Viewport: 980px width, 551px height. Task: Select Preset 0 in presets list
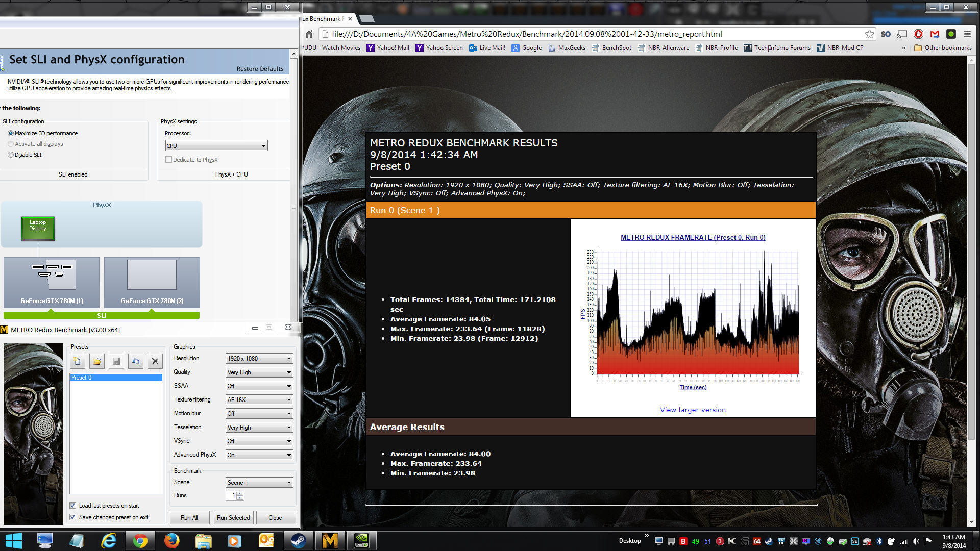tap(116, 378)
